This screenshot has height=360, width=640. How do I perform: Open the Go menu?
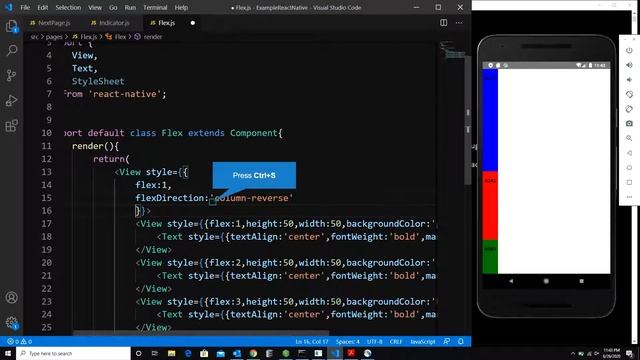[x=113, y=7]
